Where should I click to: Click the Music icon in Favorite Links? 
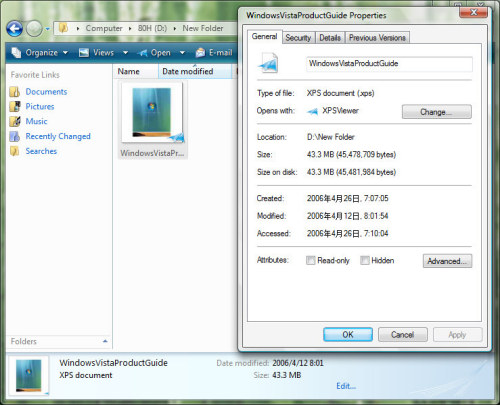click(15, 121)
